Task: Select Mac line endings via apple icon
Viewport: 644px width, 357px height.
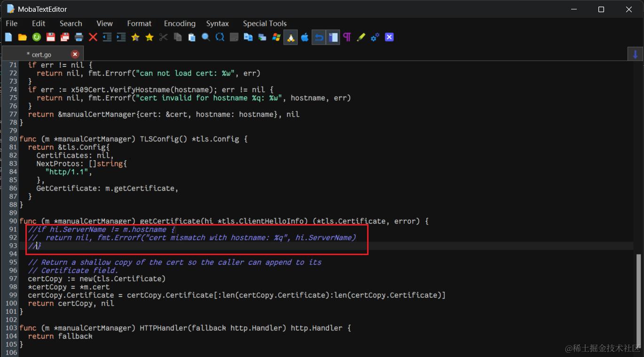Action: pos(305,37)
